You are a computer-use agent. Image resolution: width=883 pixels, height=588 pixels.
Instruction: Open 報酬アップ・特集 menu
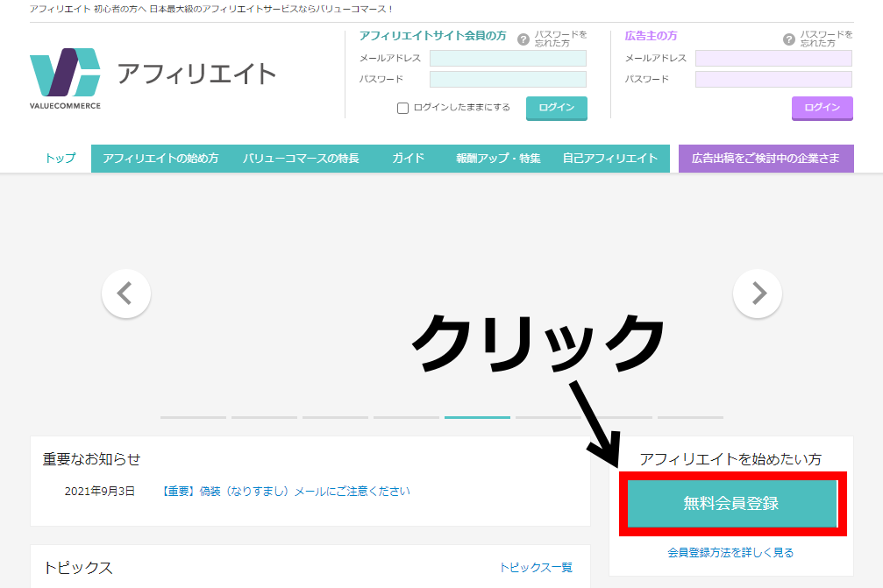pos(498,159)
